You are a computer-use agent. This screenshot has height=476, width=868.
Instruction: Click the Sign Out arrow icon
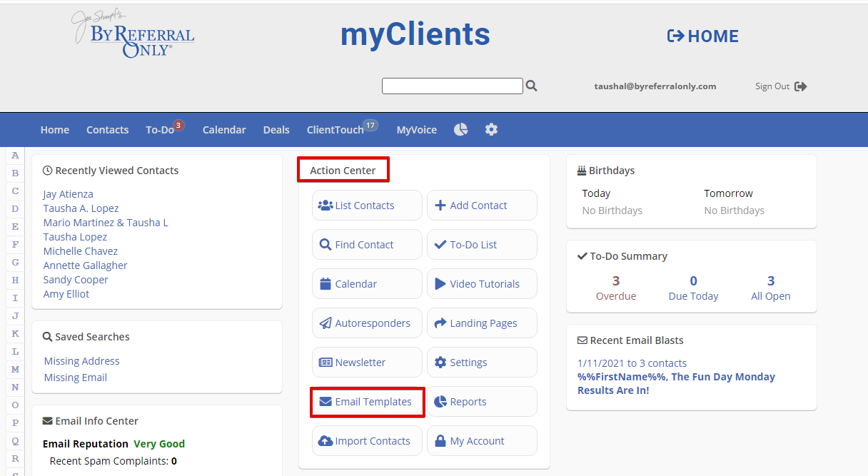(801, 86)
